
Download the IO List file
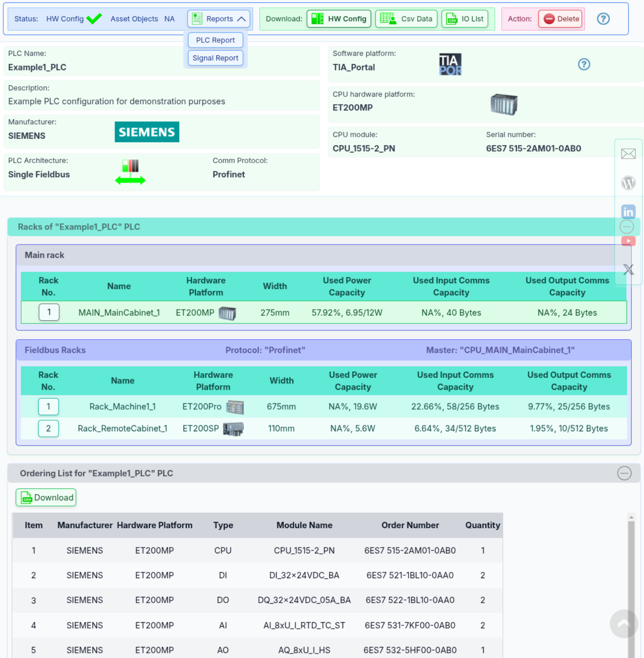[x=465, y=19]
